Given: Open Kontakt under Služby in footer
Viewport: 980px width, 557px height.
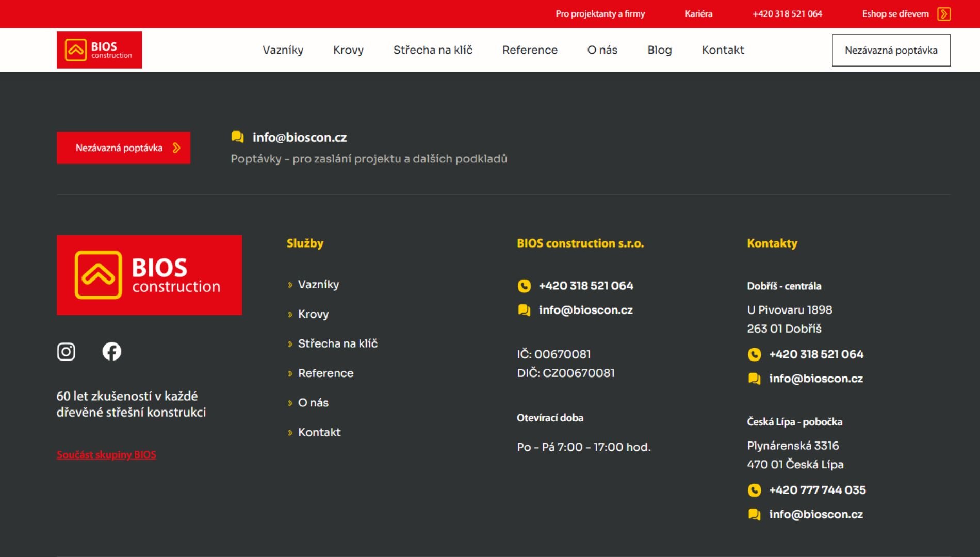Looking at the screenshot, I should click(319, 432).
